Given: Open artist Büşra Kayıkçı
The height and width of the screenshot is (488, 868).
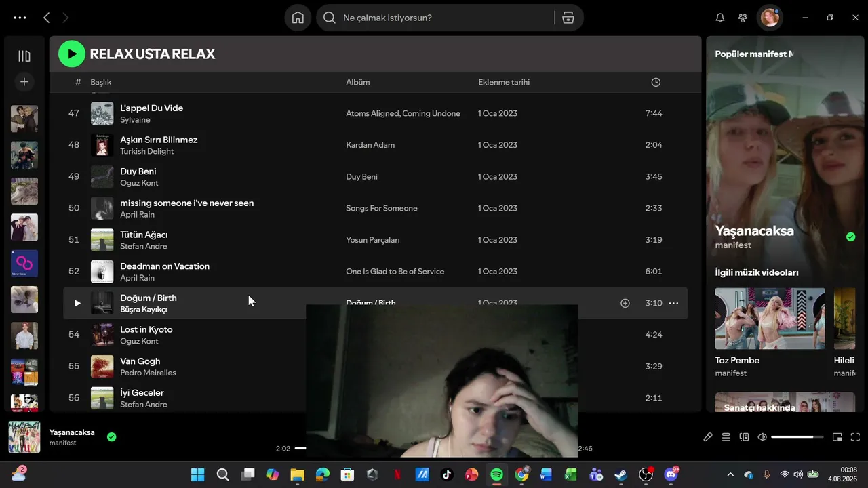Looking at the screenshot, I should click(144, 310).
